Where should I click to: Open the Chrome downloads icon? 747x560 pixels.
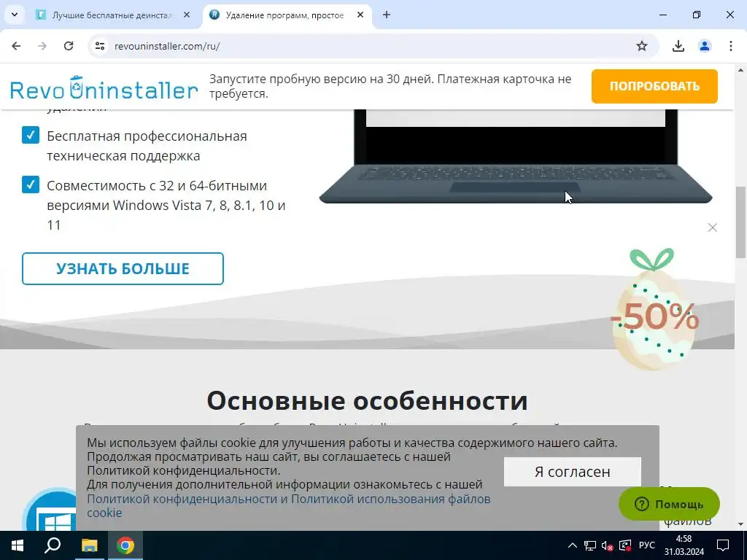coord(678,46)
